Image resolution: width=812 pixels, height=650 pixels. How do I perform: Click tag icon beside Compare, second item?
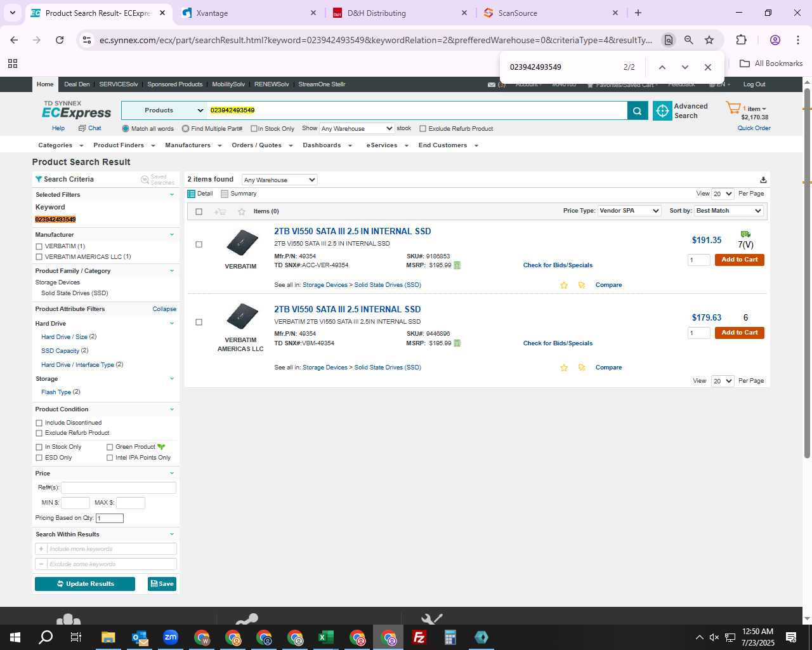click(x=582, y=368)
